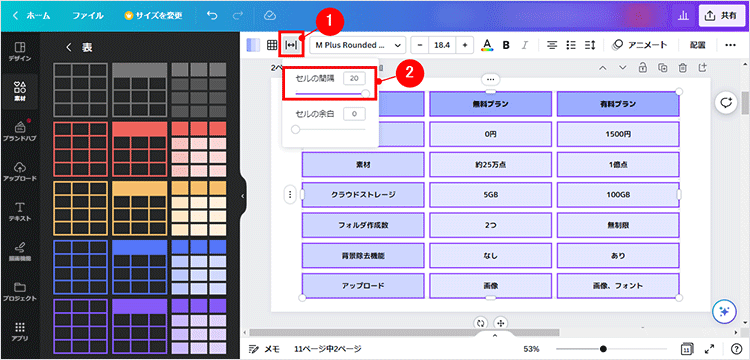Open the line spacing setting
This screenshot has height=360, width=750.
(x=590, y=45)
